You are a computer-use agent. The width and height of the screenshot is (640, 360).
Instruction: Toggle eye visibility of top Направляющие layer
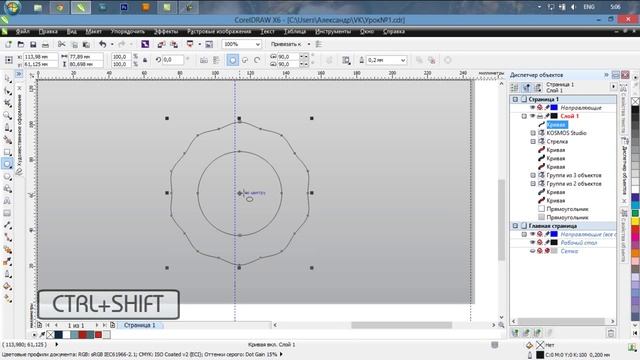click(x=532, y=108)
